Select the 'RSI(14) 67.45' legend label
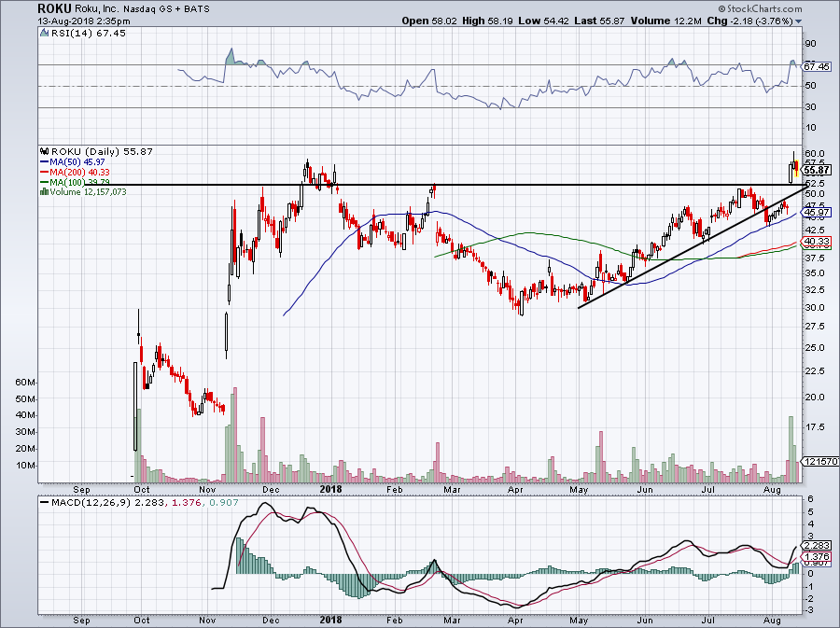 [89, 34]
